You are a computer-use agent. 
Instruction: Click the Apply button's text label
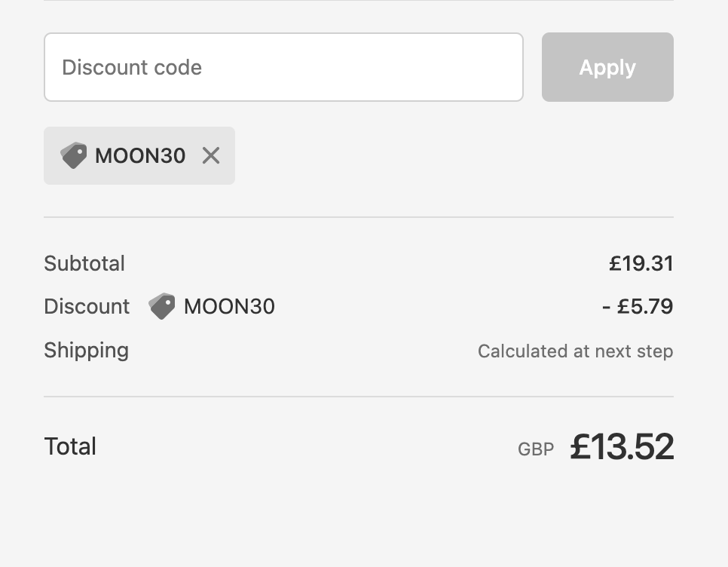(x=607, y=68)
